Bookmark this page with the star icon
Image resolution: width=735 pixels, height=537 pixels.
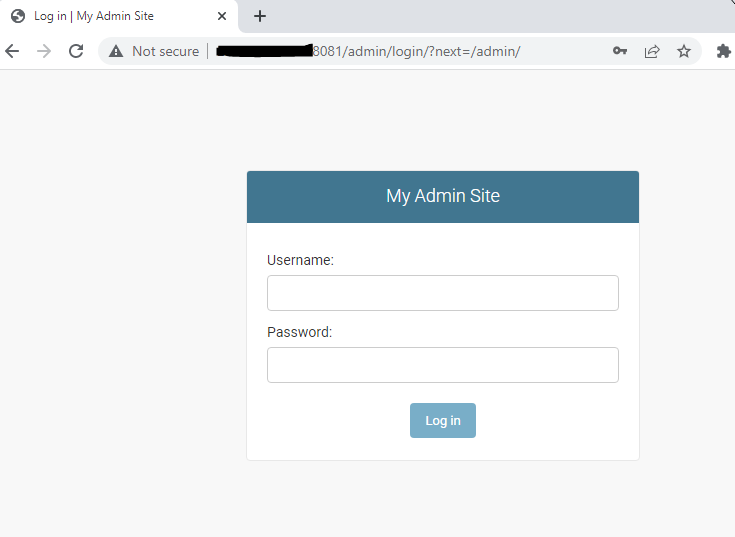[x=684, y=51]
